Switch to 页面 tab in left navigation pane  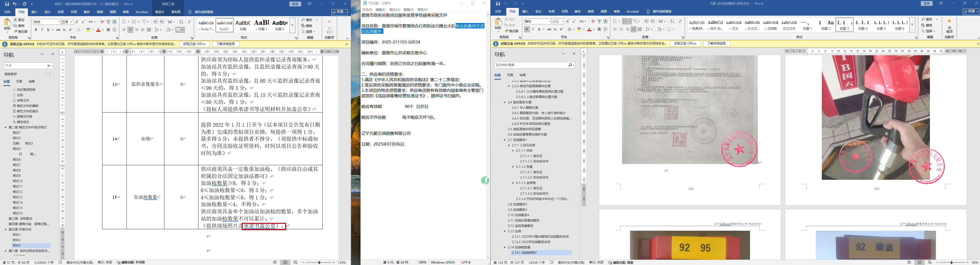pyautogui.click(x=19, y=81)
